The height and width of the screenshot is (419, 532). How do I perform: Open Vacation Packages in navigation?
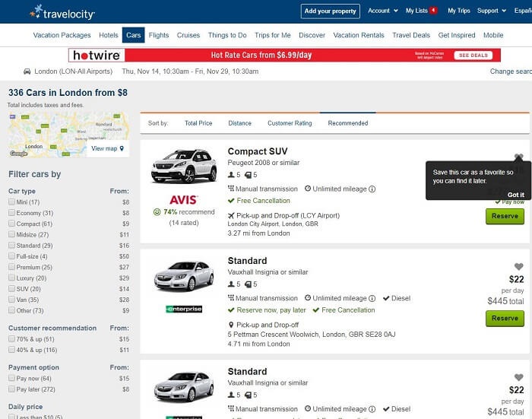tap(62, 35)
